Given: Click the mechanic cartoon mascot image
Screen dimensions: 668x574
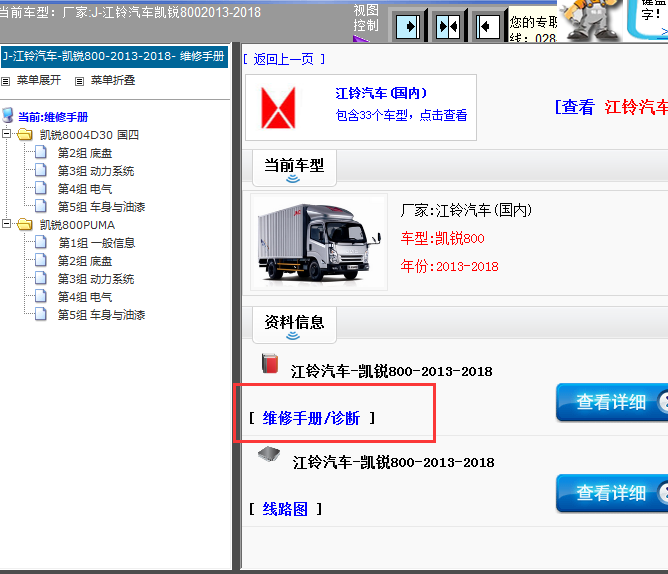Looking at the screenshot, I should 590,20.
